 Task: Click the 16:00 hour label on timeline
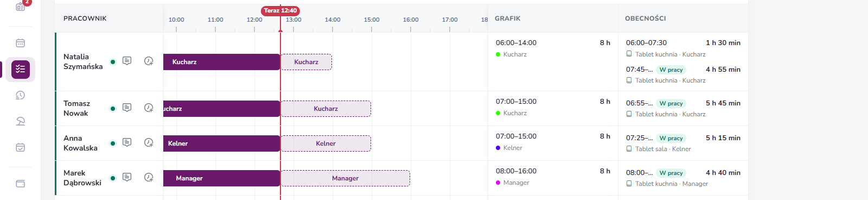click(x=411, y=20)
